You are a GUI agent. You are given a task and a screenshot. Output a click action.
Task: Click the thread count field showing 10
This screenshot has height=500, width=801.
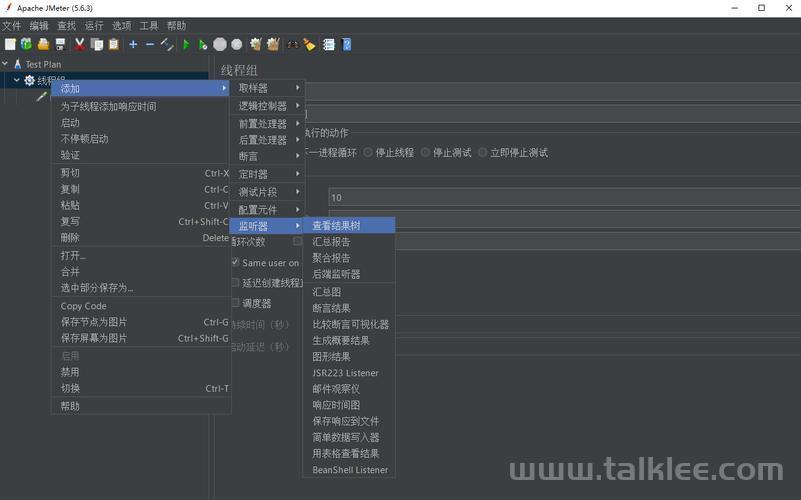click(564, 197)
